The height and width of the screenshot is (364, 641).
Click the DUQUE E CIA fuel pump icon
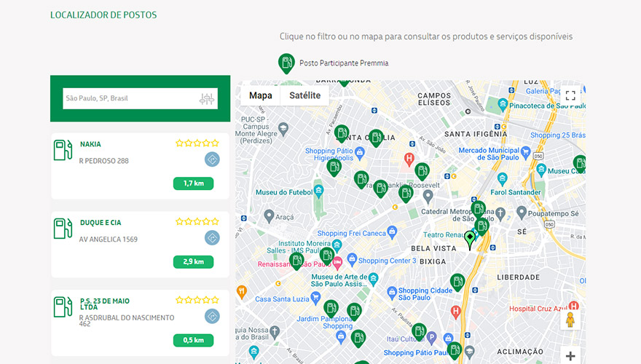pyautogui.click(x=63, y=229)
